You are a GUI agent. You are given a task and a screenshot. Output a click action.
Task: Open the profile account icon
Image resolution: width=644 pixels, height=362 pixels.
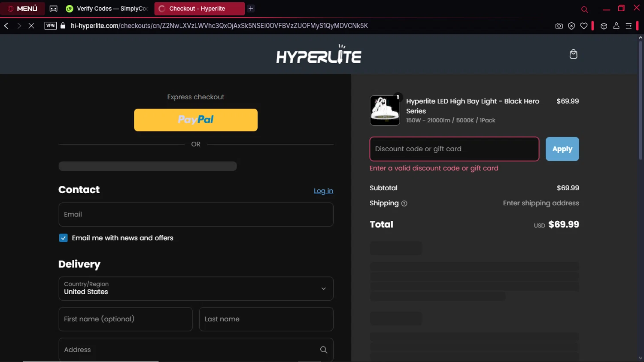pos(616,26)
